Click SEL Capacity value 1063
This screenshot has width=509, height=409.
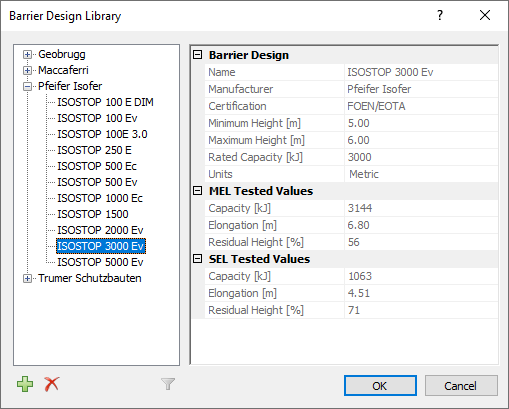coord(360,276)
